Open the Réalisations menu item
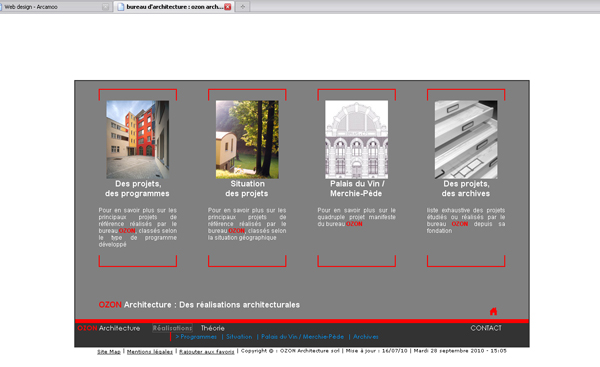 pyautogui.click(x=172, y=328)
